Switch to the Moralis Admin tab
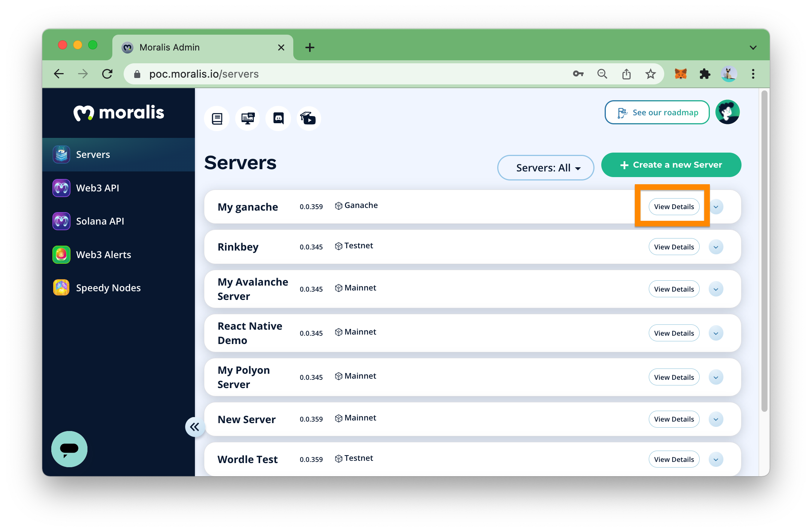812x532 pixels. (203, 47)
